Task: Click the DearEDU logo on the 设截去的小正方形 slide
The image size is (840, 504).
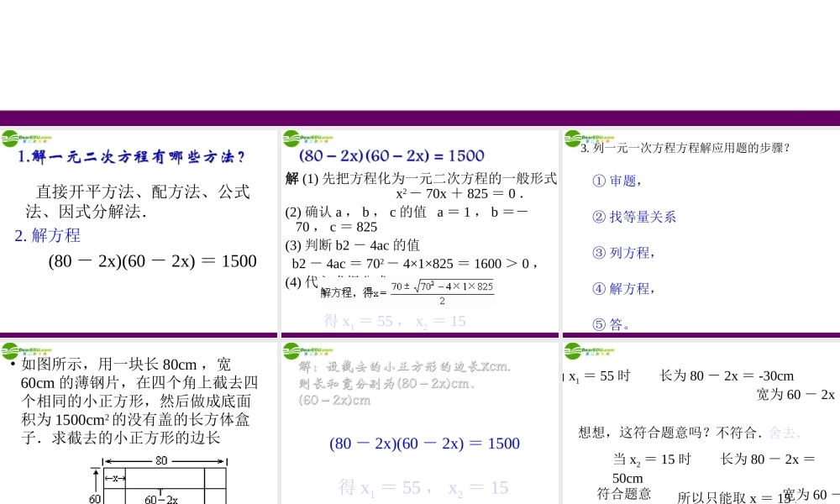Action: coord(308,351)
